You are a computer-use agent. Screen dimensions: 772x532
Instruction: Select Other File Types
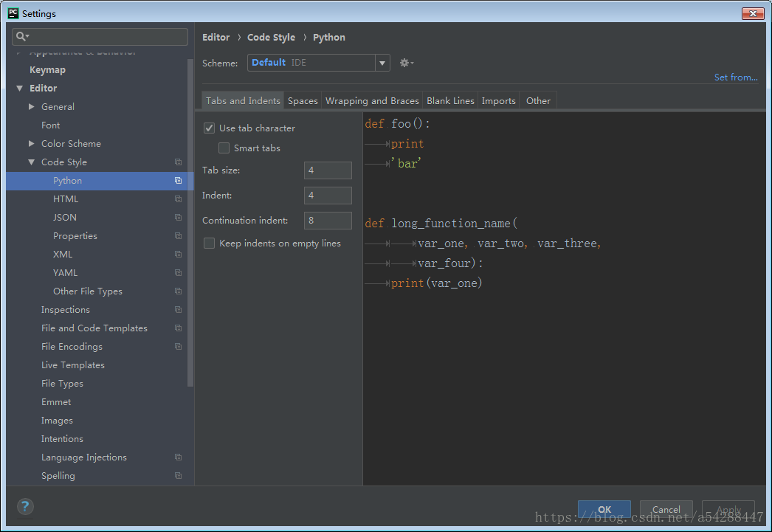tap(88, 291)
